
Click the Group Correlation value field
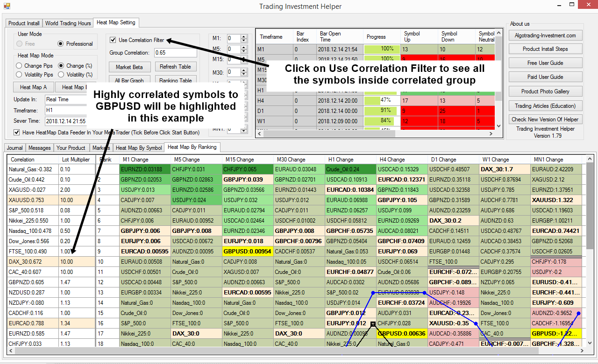click(x=175, y=52)
